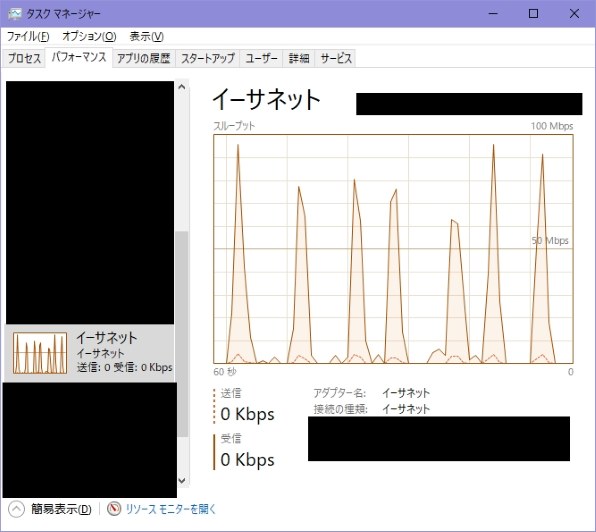596x532 pixels.
Task: Switch to the サービス tab
Action: [336, 59]
